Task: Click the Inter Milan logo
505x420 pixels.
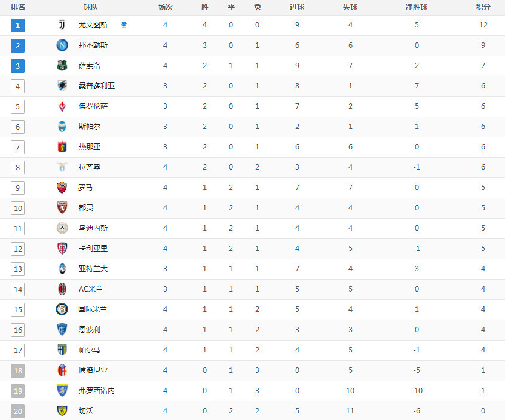Action: 62,309
